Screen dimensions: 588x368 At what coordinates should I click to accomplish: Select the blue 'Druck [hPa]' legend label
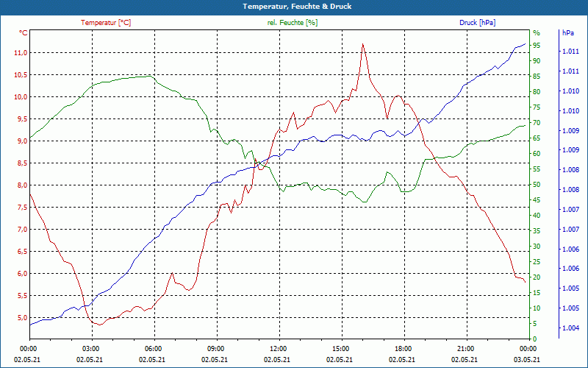click(x=477, y=23)
